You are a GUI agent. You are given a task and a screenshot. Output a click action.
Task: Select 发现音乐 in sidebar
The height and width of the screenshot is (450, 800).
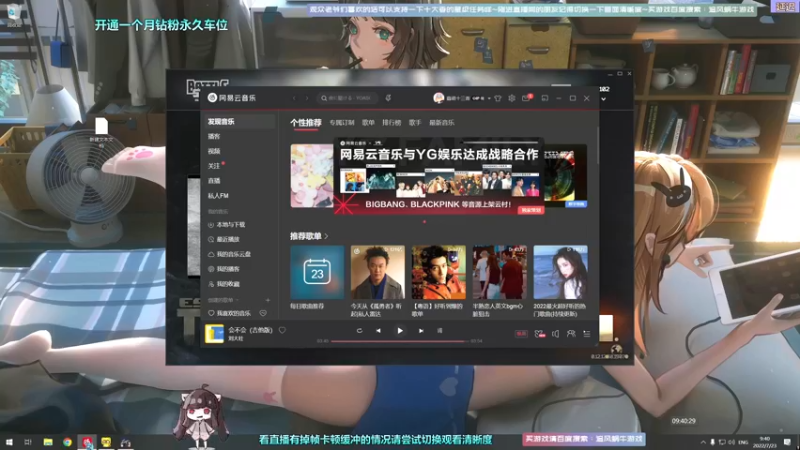click(238, 121)
